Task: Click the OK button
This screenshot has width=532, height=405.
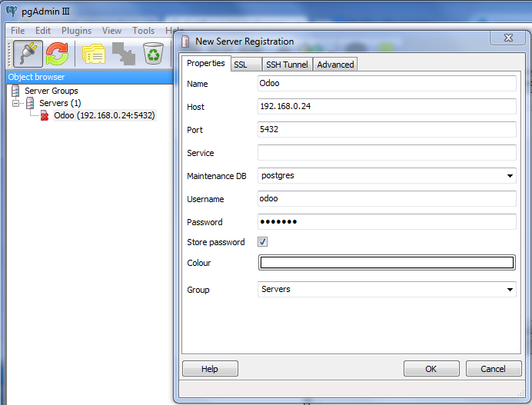Action: coord(431,369)
